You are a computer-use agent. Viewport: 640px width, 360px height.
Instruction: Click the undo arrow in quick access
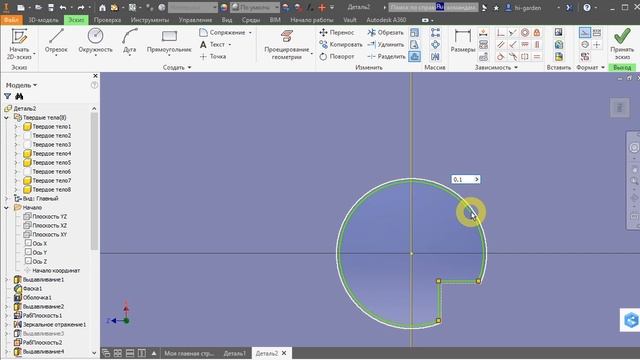[x=63, y=7]
